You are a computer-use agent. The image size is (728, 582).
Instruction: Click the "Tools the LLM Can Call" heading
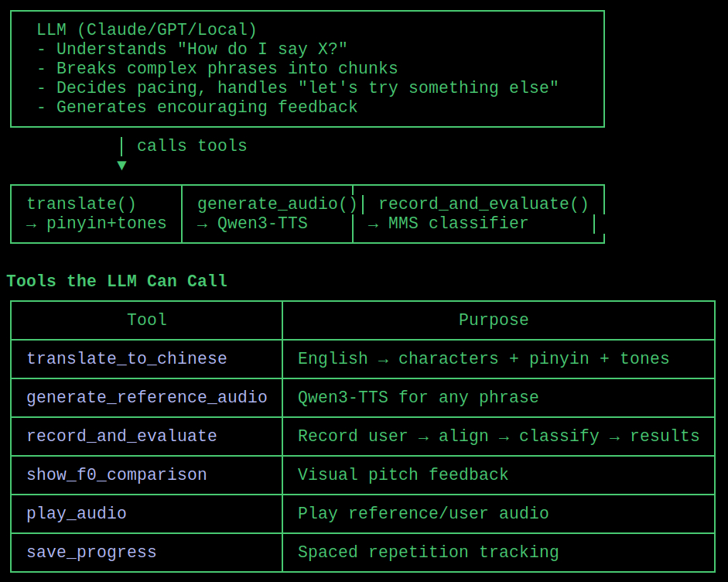pos(117,282)
